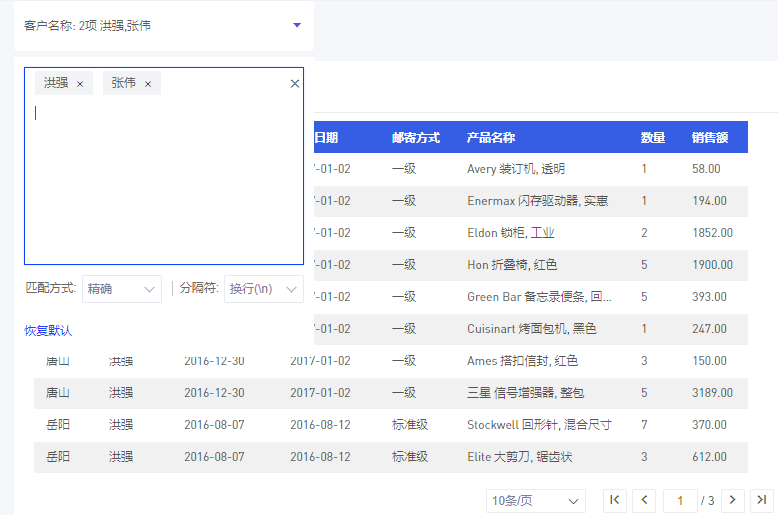Collapse the 客户名称 filter dropdown arrow

297,25
